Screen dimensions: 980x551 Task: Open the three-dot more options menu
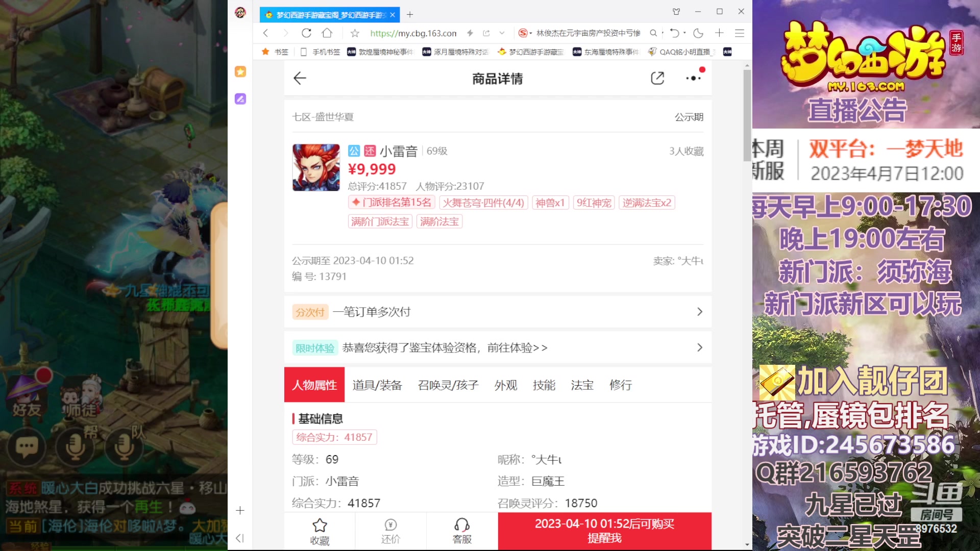point(693,78)
